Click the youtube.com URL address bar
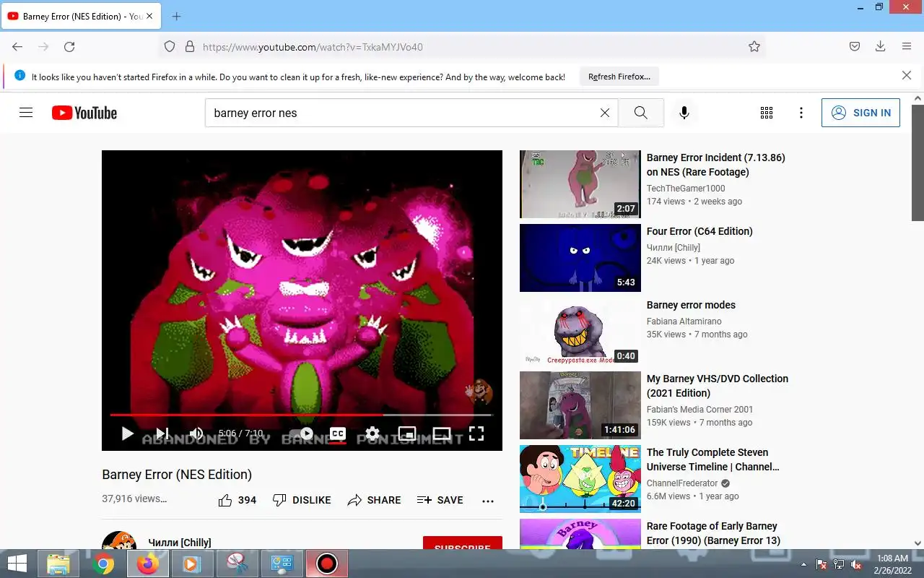This screenshot has height=578, width=924. click(x=462, y=47)
